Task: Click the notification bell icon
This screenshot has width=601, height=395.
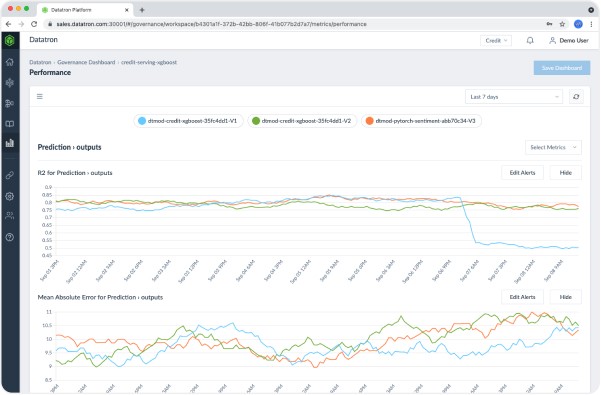Action: point(530,40)
